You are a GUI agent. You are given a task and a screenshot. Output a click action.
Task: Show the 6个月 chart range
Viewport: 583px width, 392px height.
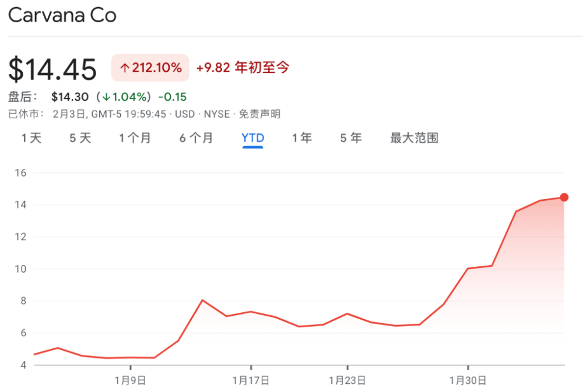point(196,138)
